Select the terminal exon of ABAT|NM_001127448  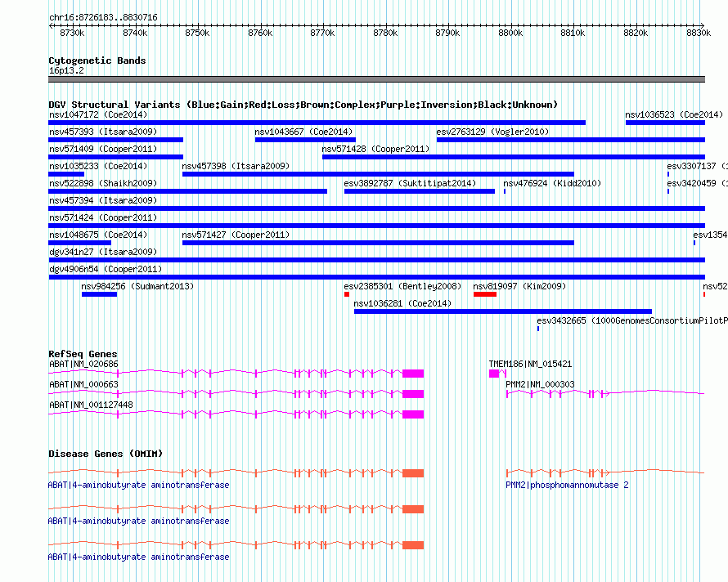413,414
